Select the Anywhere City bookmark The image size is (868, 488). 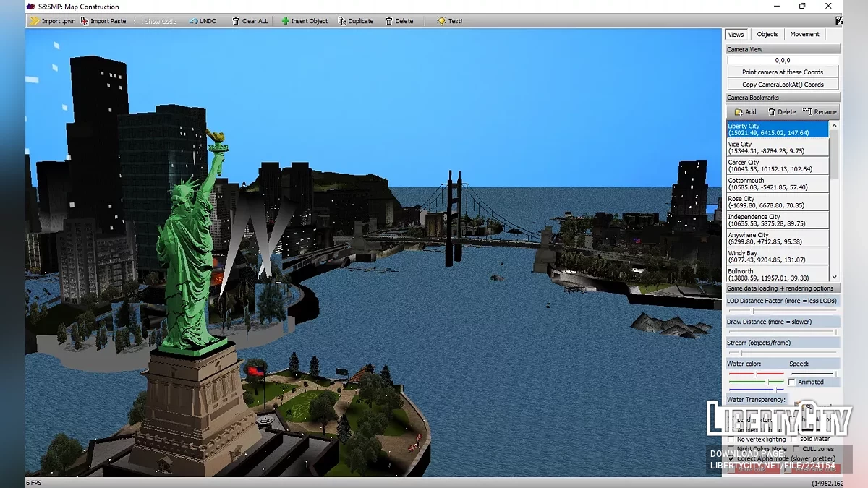pos(778,238)
